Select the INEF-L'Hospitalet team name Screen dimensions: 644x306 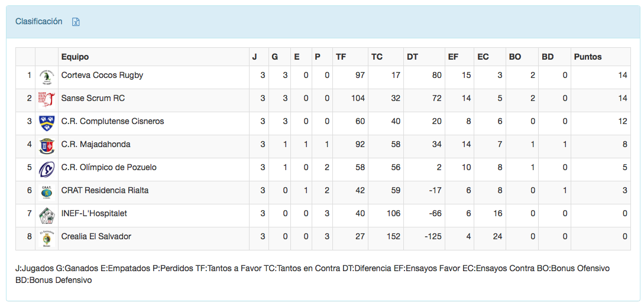click(94, 213)
